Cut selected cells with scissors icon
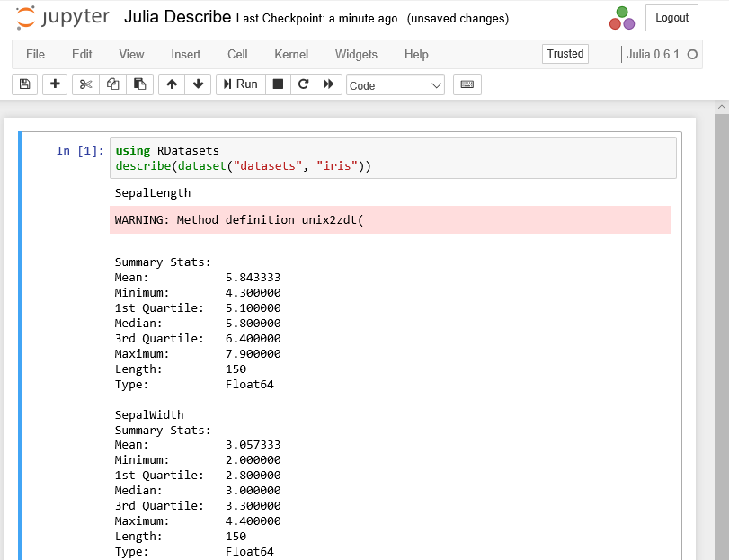729x560 pixels. 85,84
